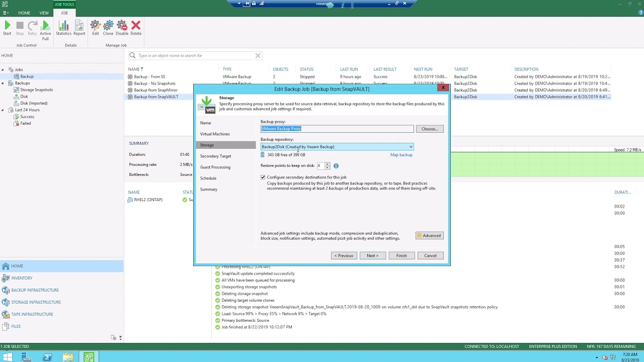Viewport: 644px width, 362px height.
Task: Select Storage Snapshots tree item
Action: [36, 90]
